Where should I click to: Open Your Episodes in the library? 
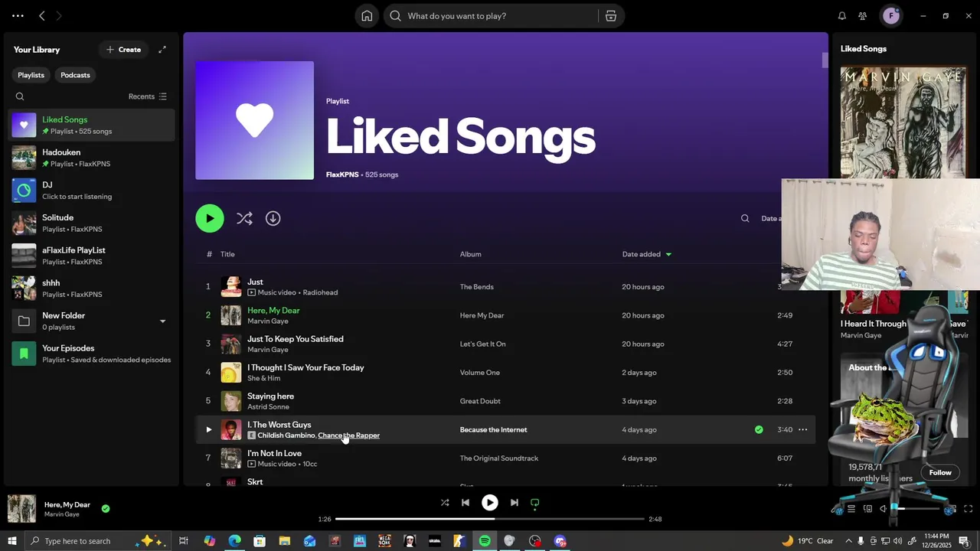coord(92,354)
